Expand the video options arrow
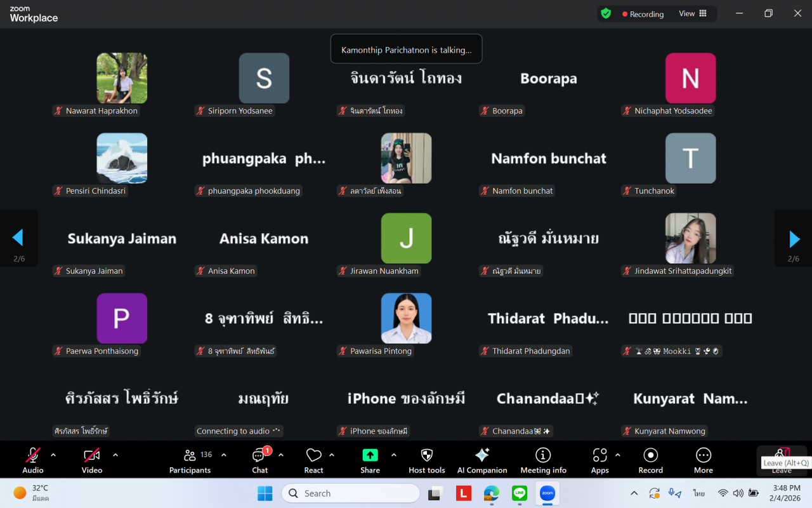This screenshot has height=508, width=812. pos(115,455)
